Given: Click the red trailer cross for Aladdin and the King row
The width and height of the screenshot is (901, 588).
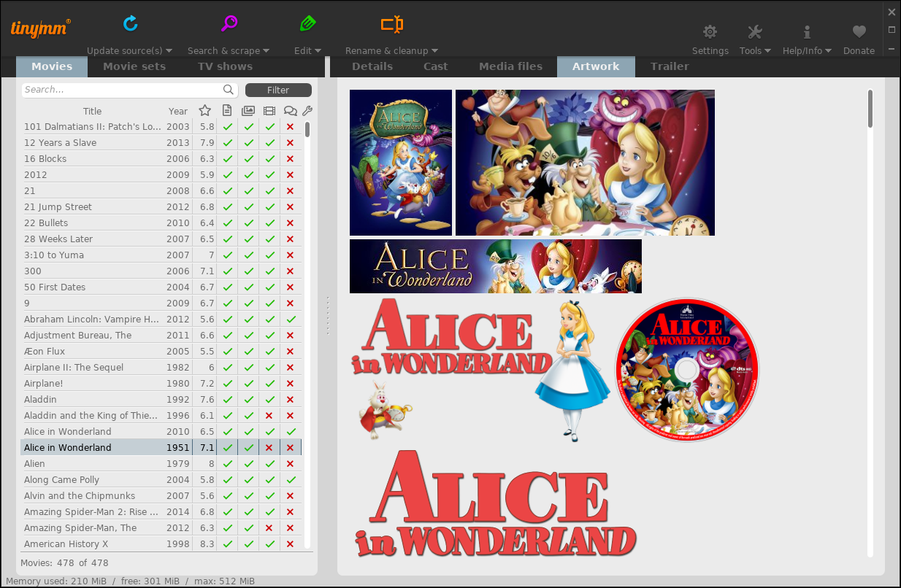Looking at the screenshot, I should click(x=269, y=416).
